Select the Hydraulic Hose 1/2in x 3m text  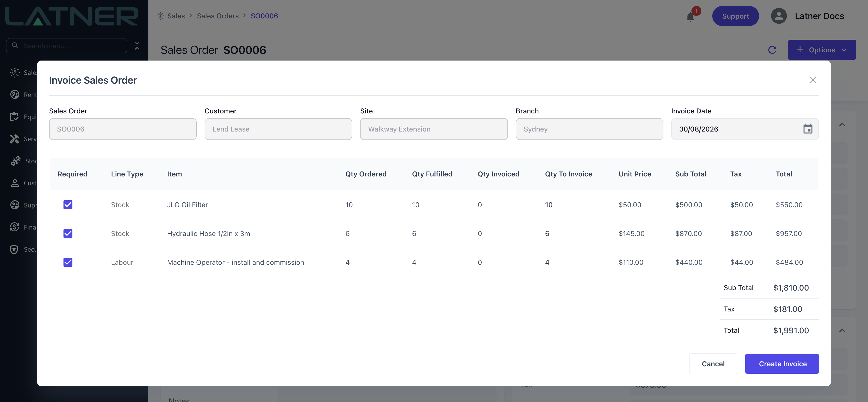click(x=209, y=233)
